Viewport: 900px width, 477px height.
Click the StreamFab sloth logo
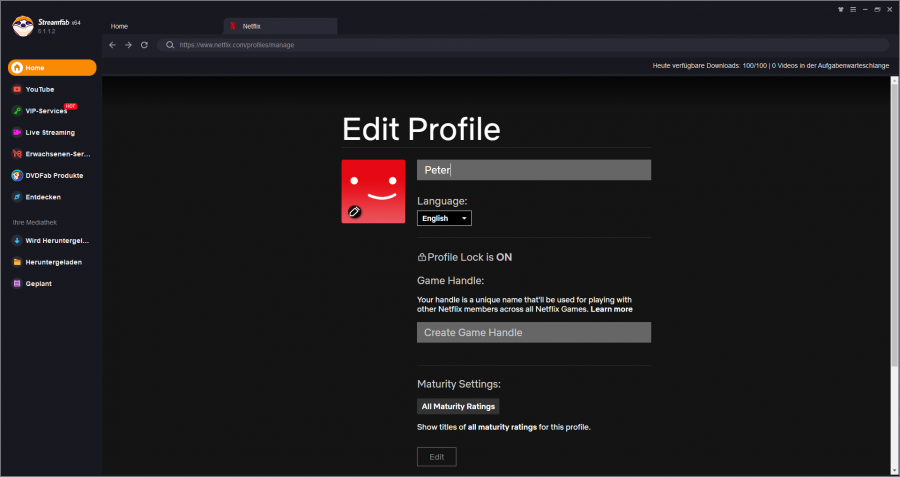coord(23,26)
